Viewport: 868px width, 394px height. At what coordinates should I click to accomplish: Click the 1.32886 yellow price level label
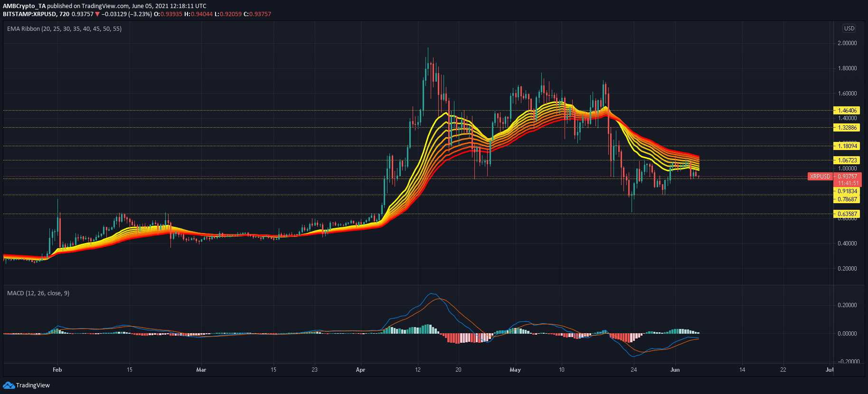click(x=847, y=127)
